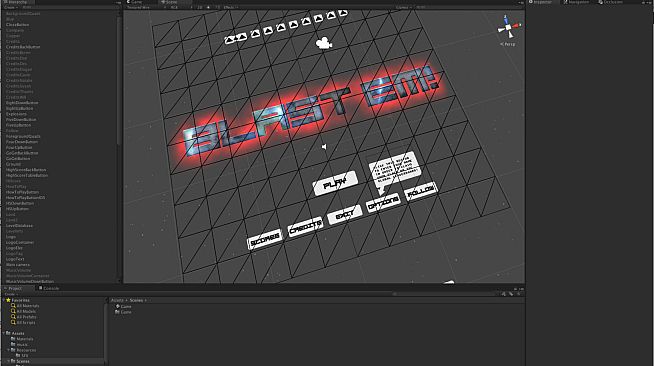Open the Occlusion tab

click(x=610, y=2)
